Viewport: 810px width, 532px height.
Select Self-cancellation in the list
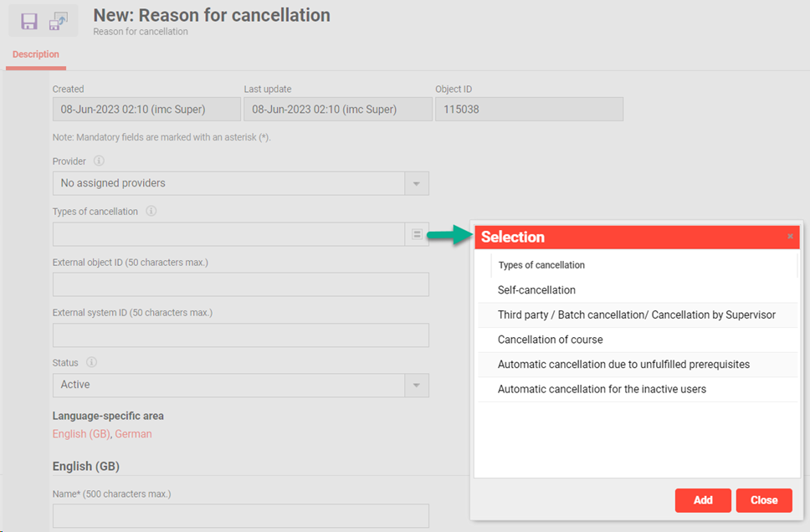click(x=536, y=290)
